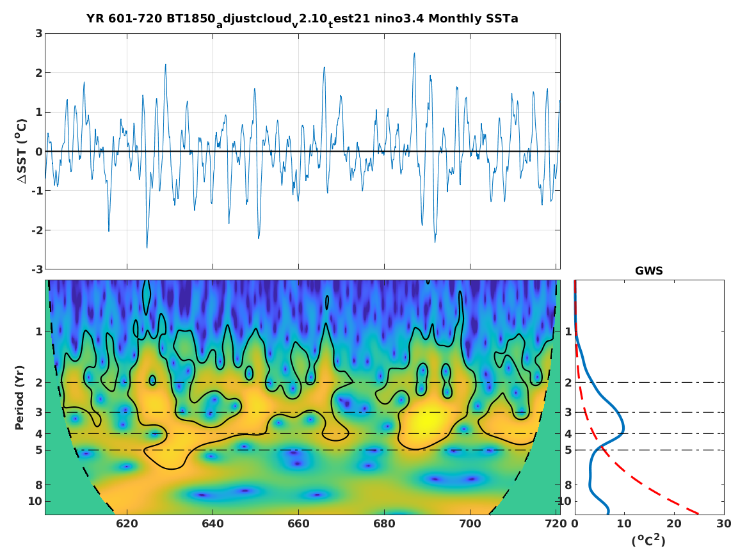
Task: Click the SST y-axis tick label -3
Action: tap(36, 269)
